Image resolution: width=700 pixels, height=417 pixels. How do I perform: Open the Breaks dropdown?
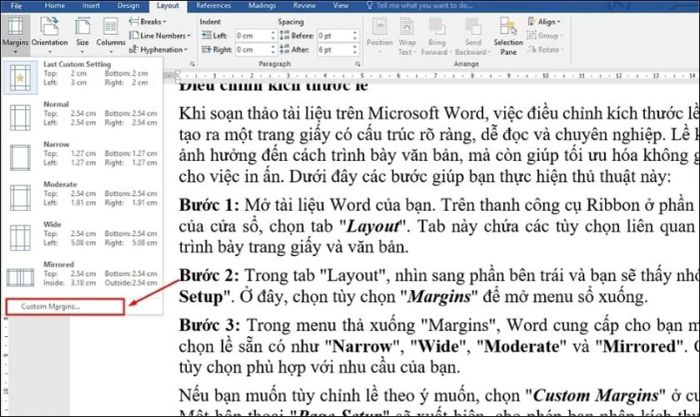[148, 21]
